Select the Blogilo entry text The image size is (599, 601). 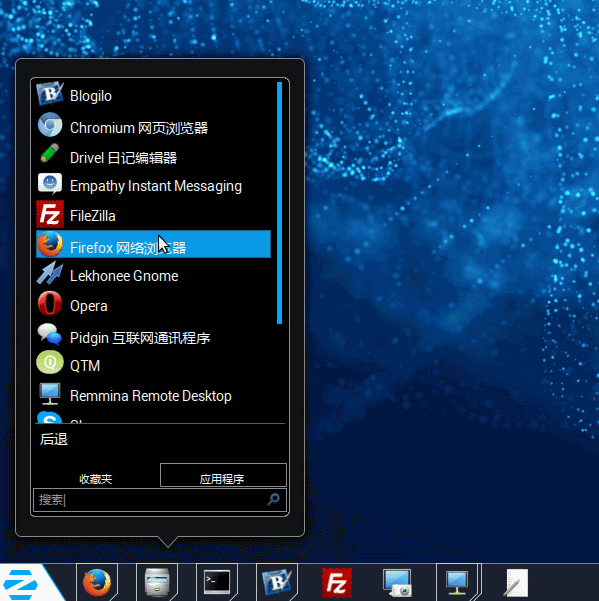click(91, 96)
